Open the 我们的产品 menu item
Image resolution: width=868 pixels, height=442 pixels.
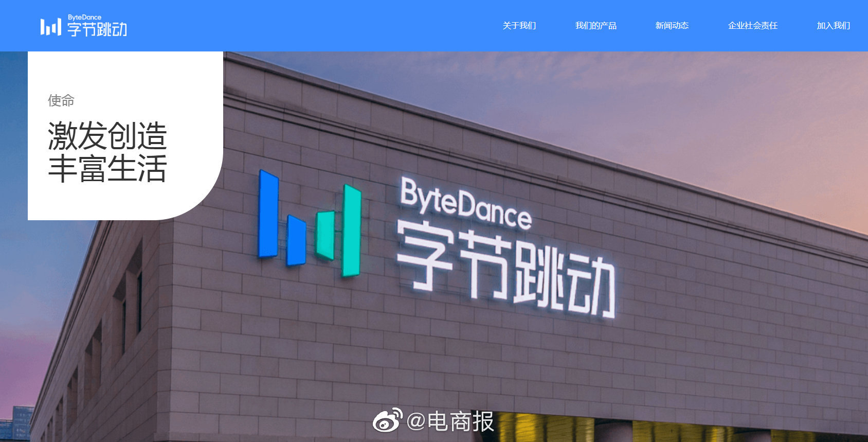pos(596,26)
